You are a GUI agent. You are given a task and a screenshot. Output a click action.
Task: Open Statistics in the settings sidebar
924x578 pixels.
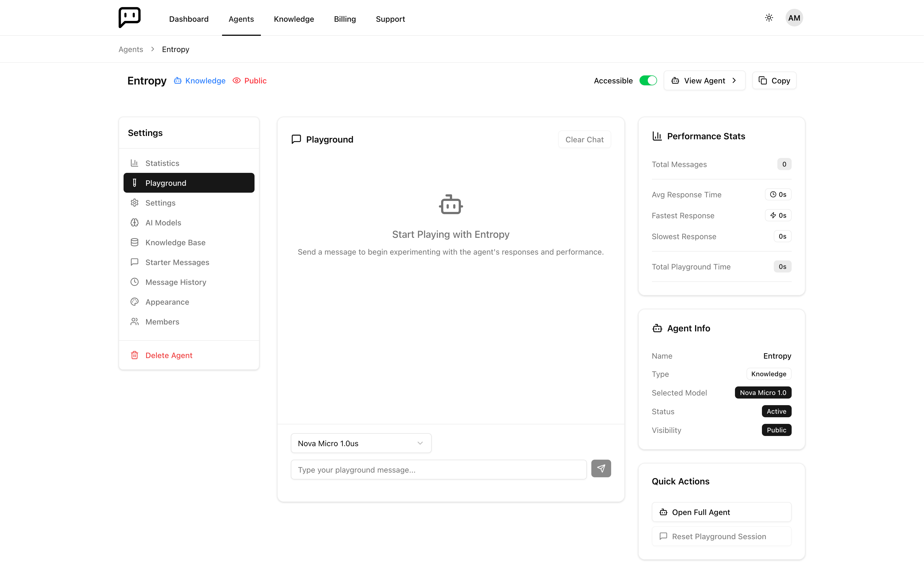coord(189,163)
